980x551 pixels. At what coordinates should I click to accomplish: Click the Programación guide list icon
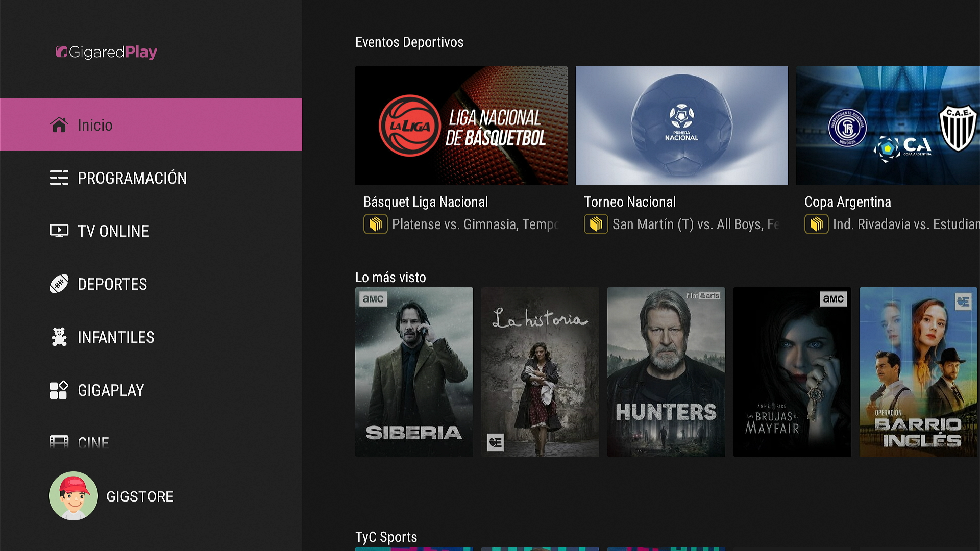pyautogui.click(x=59, y=178)
